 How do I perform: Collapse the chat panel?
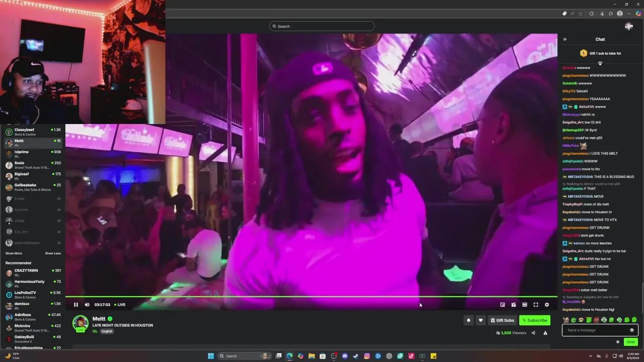tap(565, 39)
